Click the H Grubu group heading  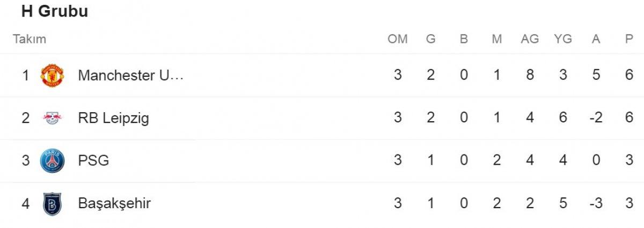tap(54, 11)
